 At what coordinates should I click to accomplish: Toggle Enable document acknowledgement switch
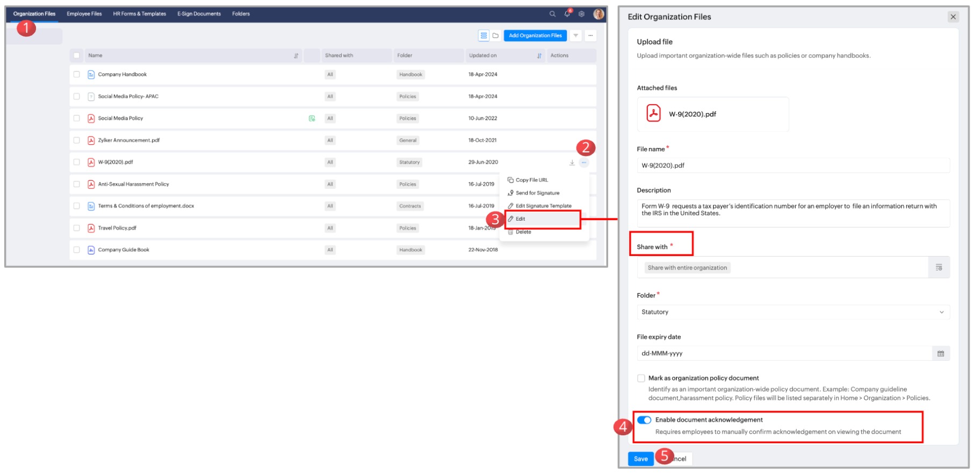644,420
